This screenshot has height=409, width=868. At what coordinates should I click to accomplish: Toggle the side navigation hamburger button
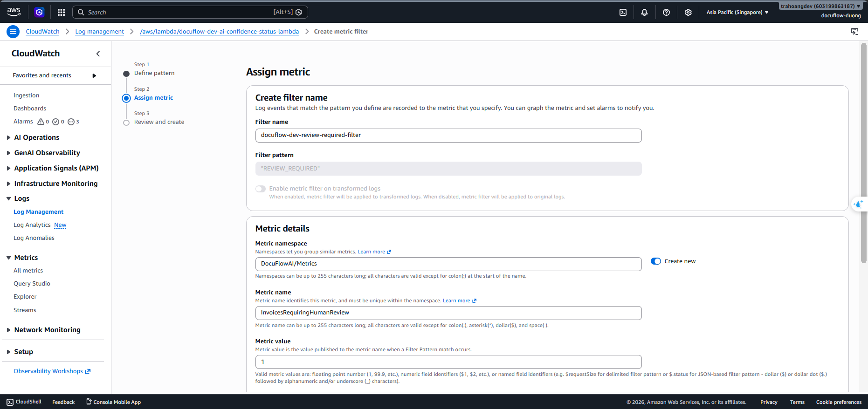tap(13, 32)
